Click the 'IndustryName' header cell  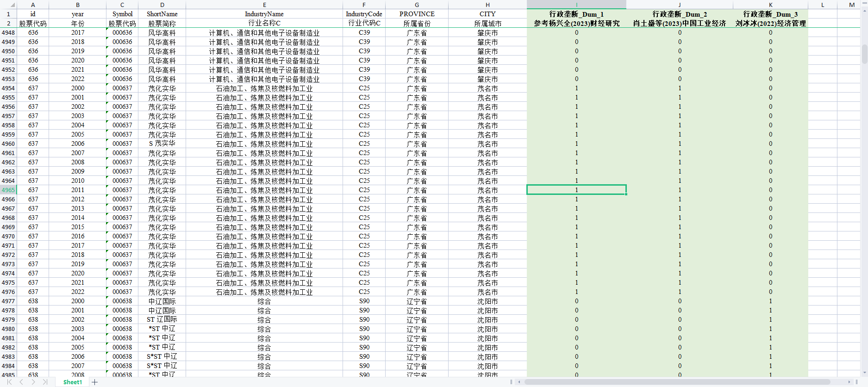[264, 14]
